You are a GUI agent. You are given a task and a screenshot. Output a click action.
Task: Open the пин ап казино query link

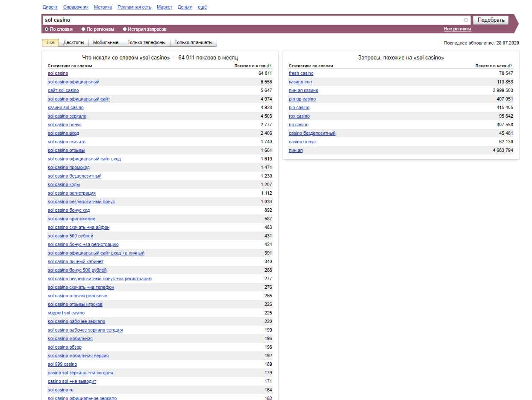click(x=303, y=91)
